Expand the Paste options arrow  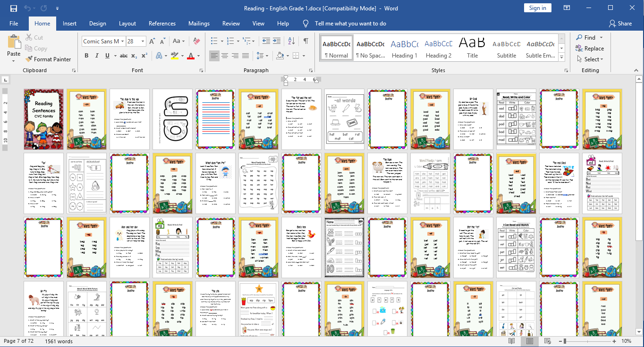[x=14, y=60]
